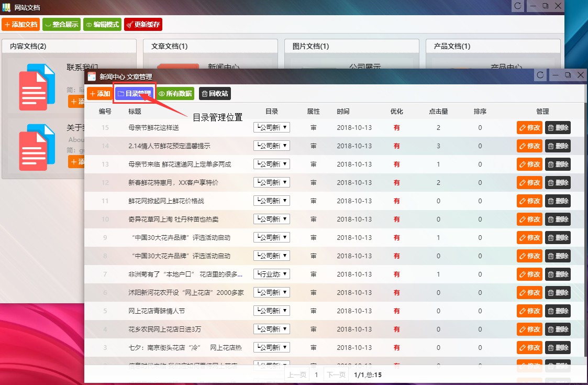588x385 pixels.
Task: Click the 图片文档(1) panel header
Action: [352, 46]
